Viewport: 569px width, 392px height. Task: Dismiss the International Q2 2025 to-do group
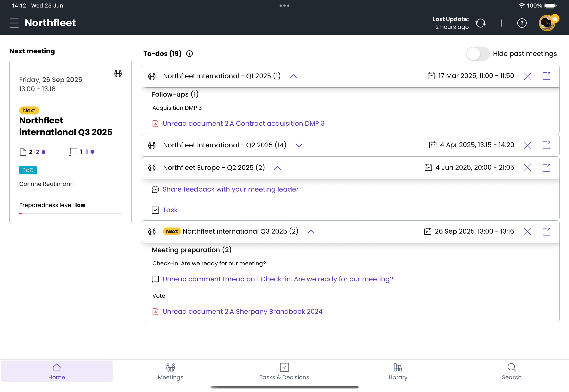click(x=527, y=145)
